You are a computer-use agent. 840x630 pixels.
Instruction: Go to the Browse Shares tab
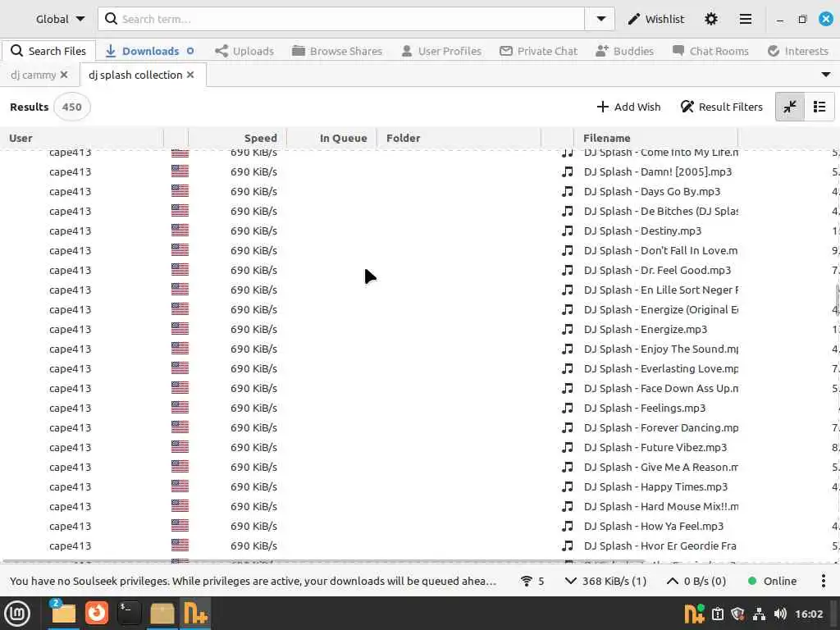click(x=337, y=51)
